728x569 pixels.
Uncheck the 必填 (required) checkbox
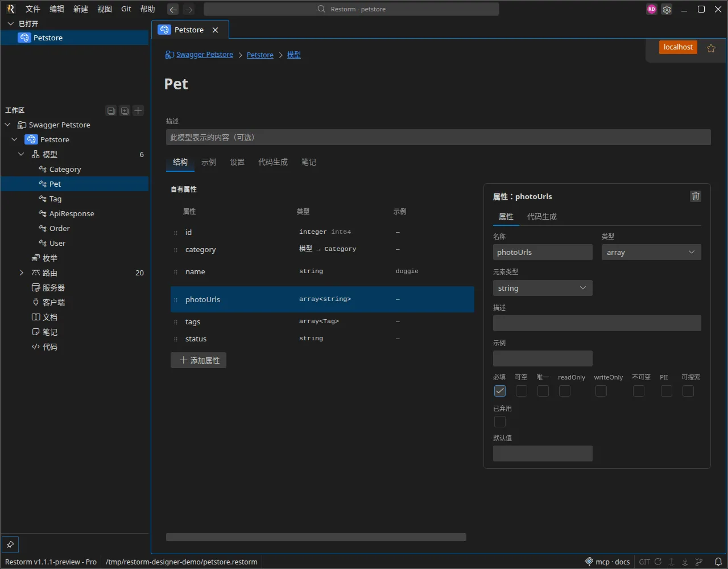499,391
